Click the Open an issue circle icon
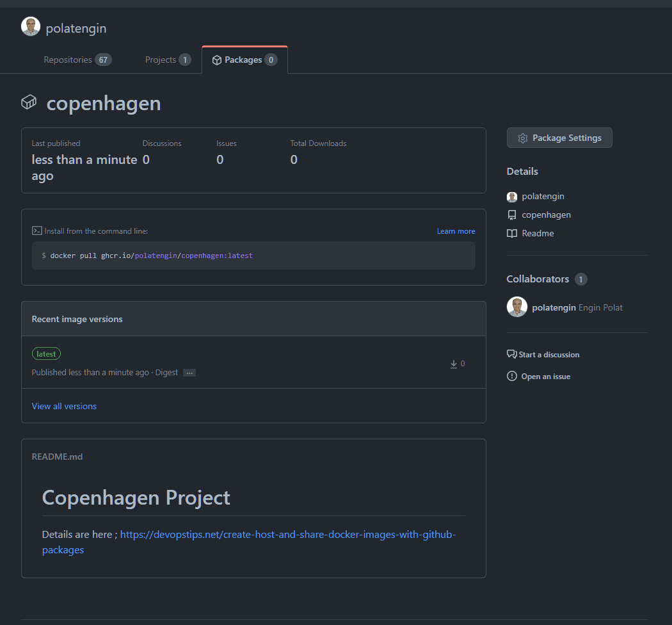 pyautogui.click(x=512, y=377)
